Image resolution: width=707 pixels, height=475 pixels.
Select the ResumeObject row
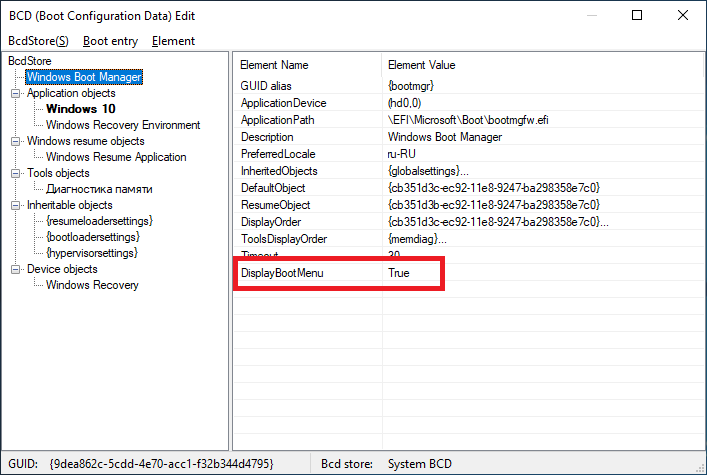(469, 205)
